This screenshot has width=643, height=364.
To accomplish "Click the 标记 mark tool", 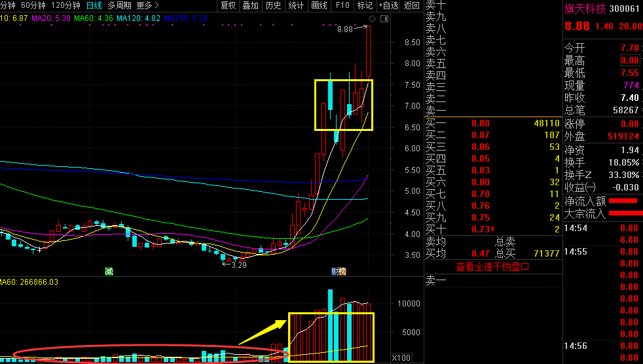I will tap(365, 6).
